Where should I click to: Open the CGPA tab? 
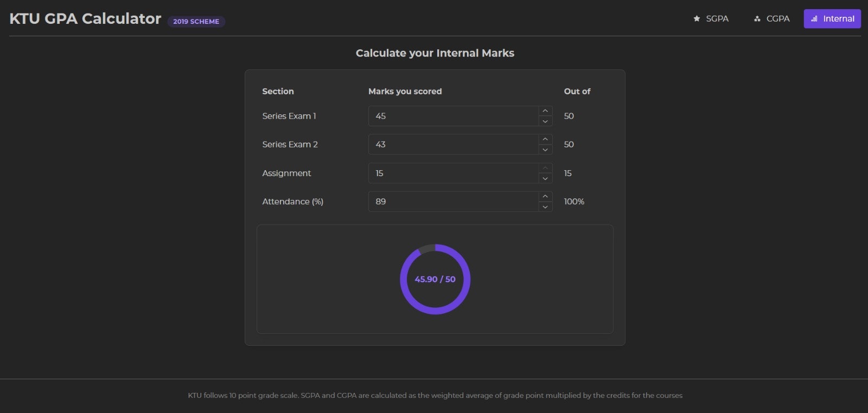pyautogui.click(x=771, y=18)
